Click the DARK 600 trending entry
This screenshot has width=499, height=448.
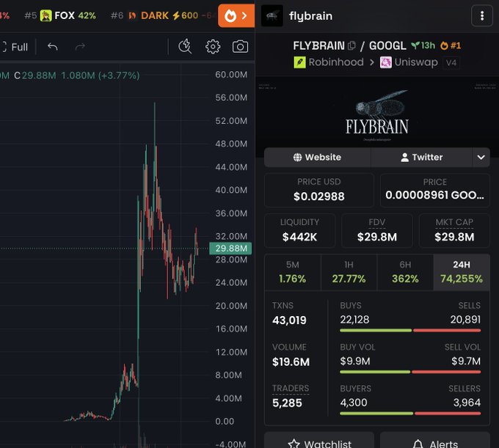tap(163, 15)
